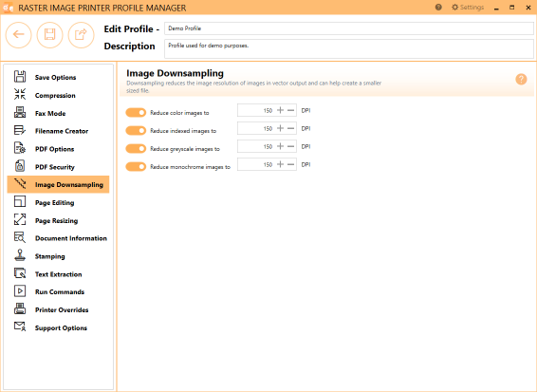Click the export profile icon
This screenshot has height=392, width=537.
click(x=81, y=34)
